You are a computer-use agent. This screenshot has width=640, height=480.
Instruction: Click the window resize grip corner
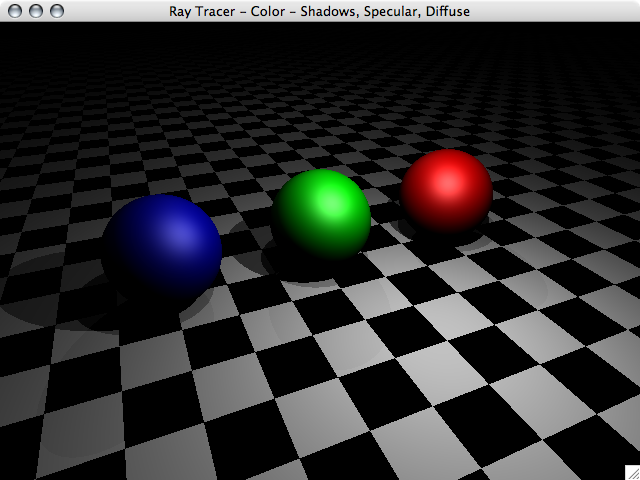[632, 472]
